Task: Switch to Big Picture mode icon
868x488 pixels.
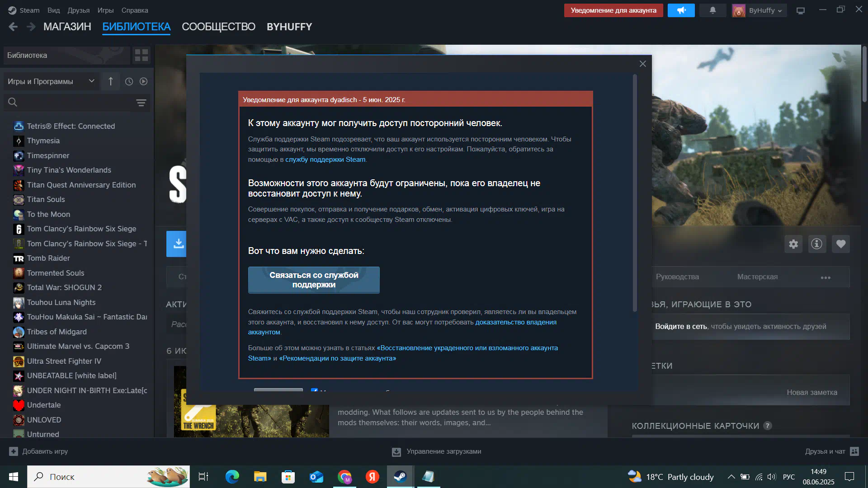Action: tap(801, 10)
